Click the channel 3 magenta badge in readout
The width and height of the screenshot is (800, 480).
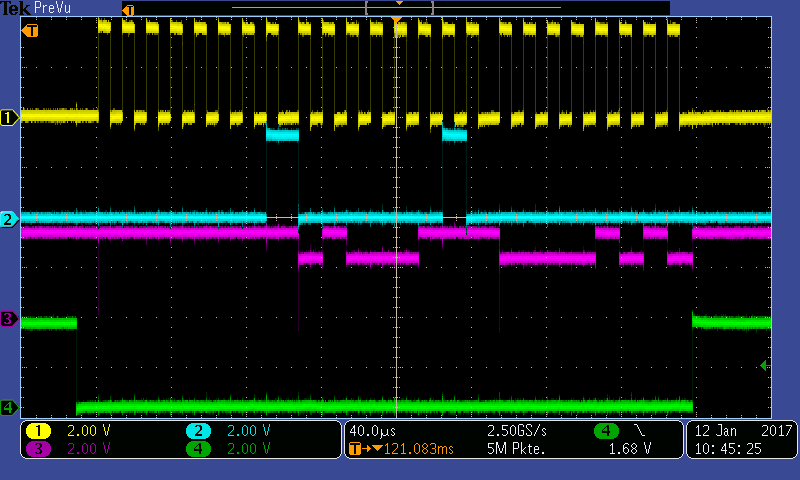pyautogui.click(x=38, y=449)
